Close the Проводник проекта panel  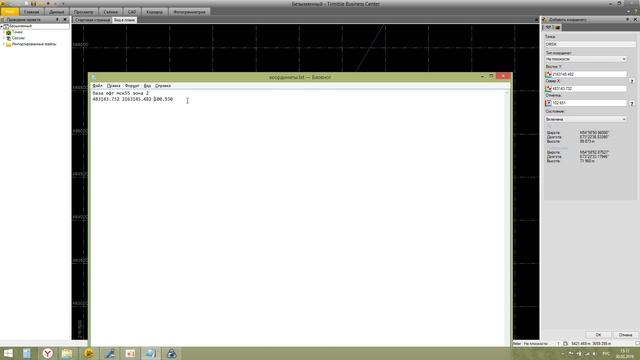(65, 19)
